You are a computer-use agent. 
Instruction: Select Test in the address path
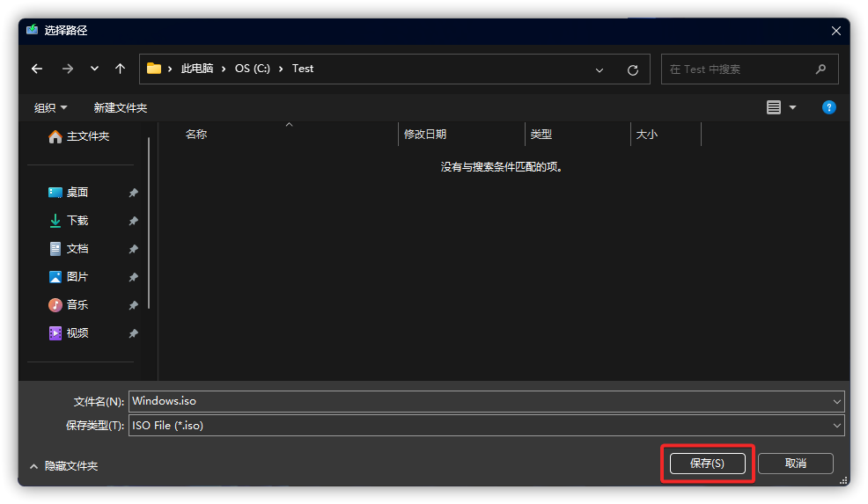[303, 69]
